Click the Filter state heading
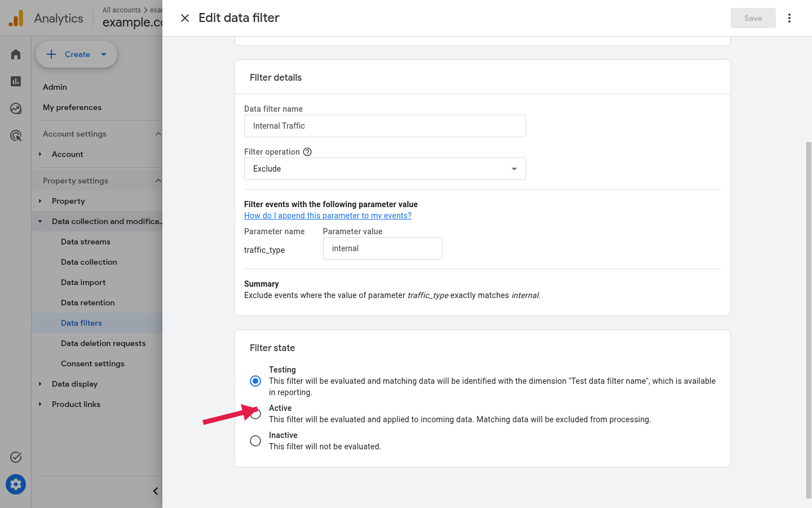 [272, 348]
